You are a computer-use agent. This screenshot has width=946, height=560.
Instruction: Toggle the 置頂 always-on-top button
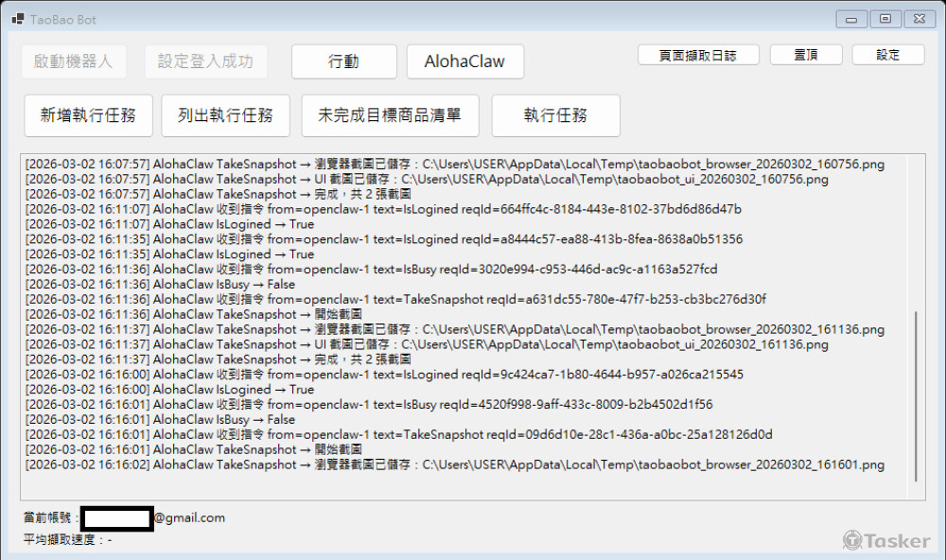[806, 55]
